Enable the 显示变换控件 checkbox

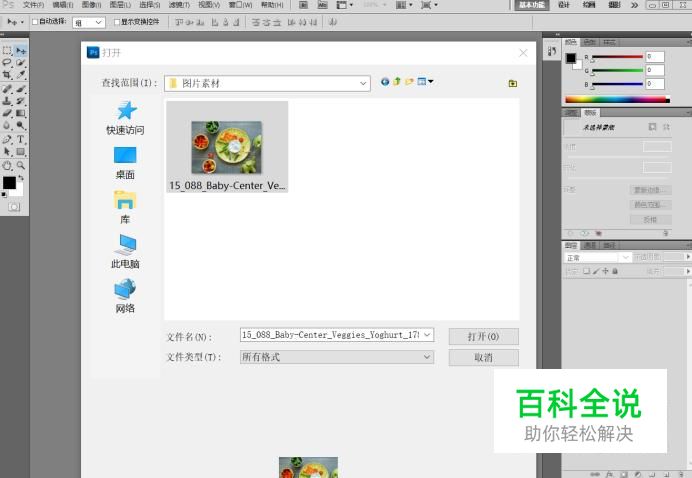click(x=117, y=22)
